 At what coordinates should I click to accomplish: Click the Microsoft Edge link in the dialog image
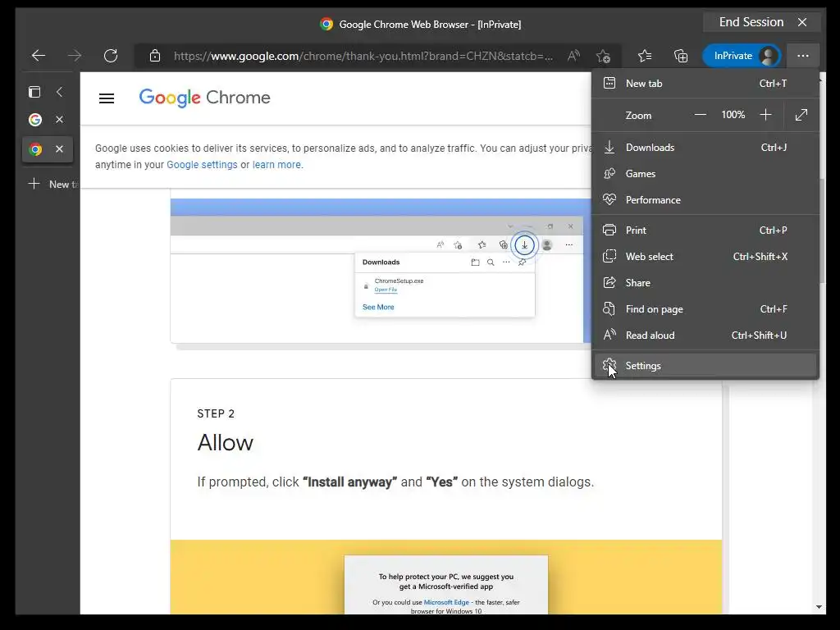click(445, 602)
